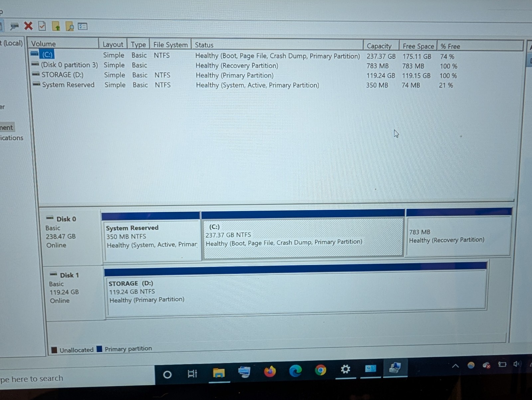This screenshot has height=400, width=532.
Task: Select the (C:) 237.37 GB partition block
Action: point(303,234)
